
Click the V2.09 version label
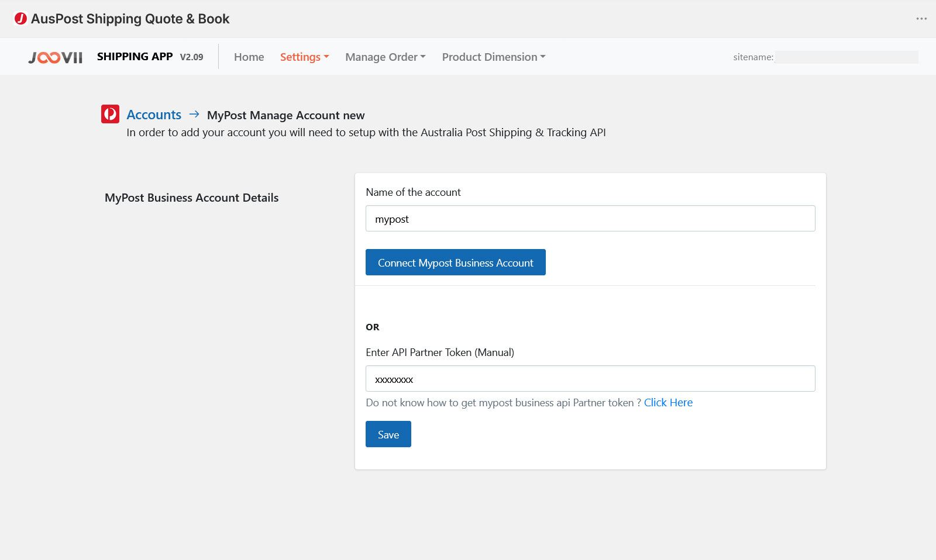(191, 57)
